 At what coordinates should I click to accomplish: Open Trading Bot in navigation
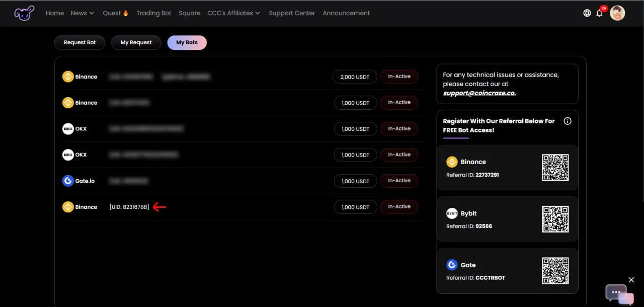pos(153,13)
